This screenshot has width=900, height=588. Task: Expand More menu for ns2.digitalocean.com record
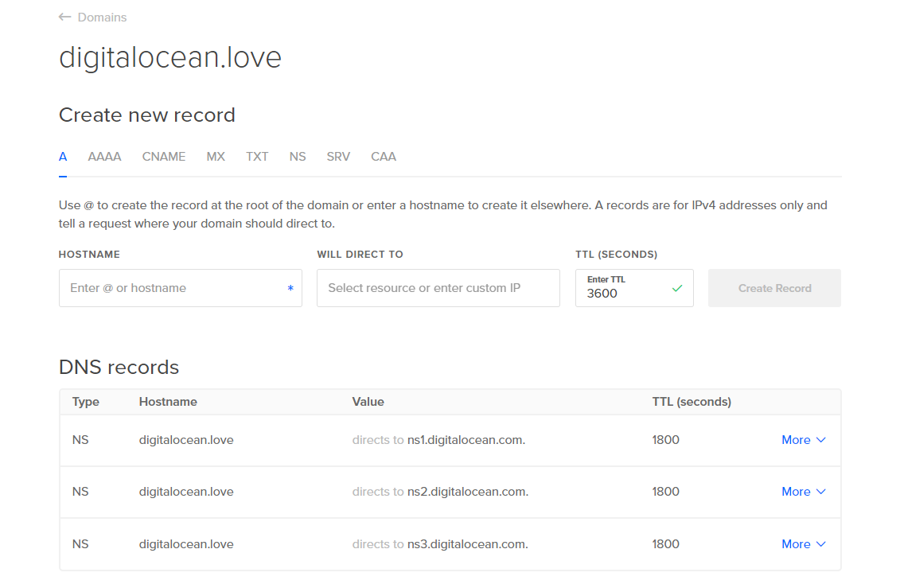point(804,492)
